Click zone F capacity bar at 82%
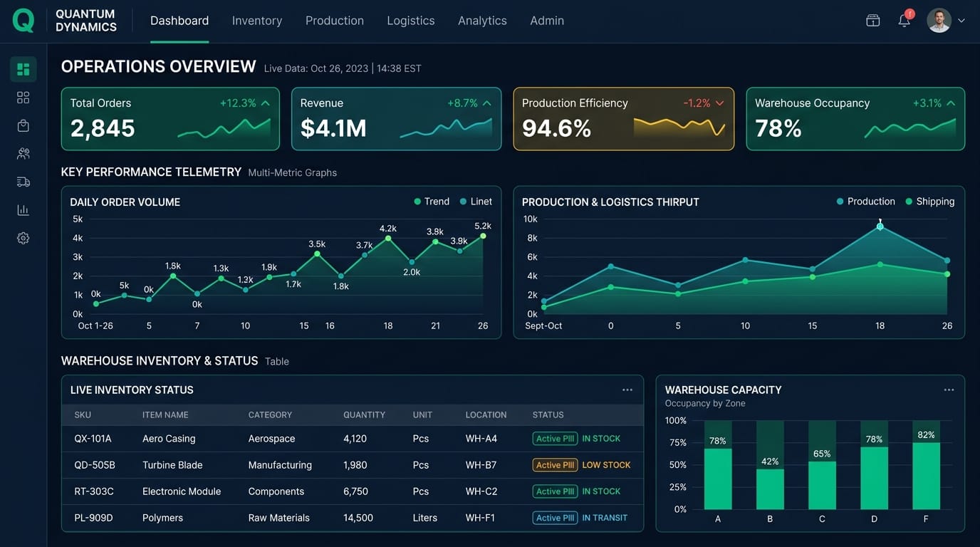980x547 pixels. (926, 476)
